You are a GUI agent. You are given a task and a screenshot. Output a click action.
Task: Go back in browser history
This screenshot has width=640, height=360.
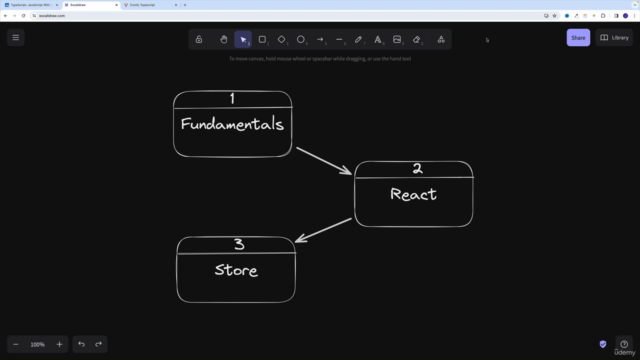(5, 16)
